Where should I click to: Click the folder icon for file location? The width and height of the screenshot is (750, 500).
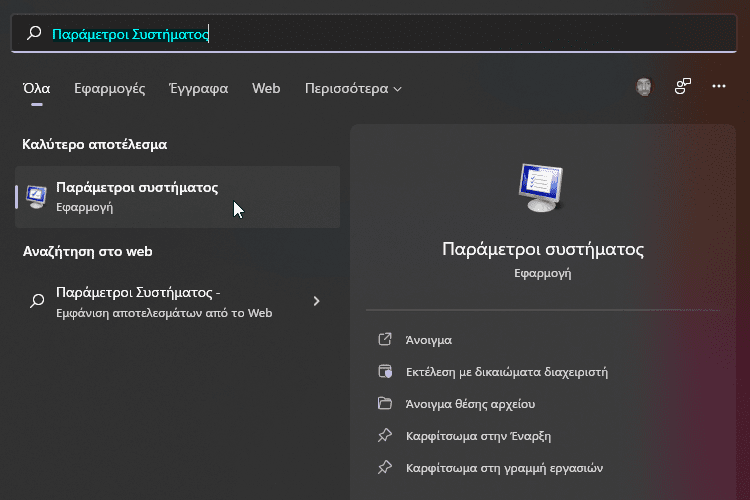coord(385,403)
